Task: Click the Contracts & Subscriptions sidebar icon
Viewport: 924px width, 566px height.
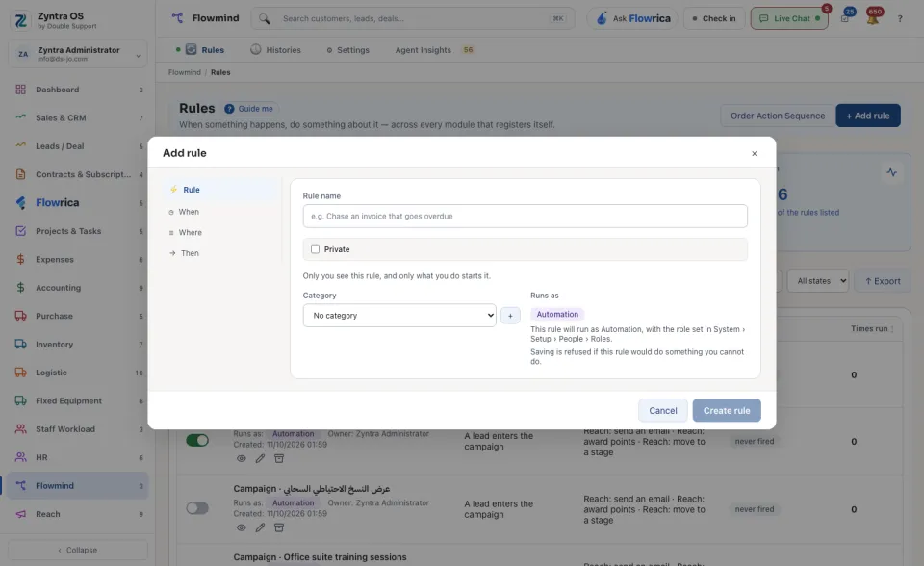Action: pyautogui.click(x=20, y=174)
